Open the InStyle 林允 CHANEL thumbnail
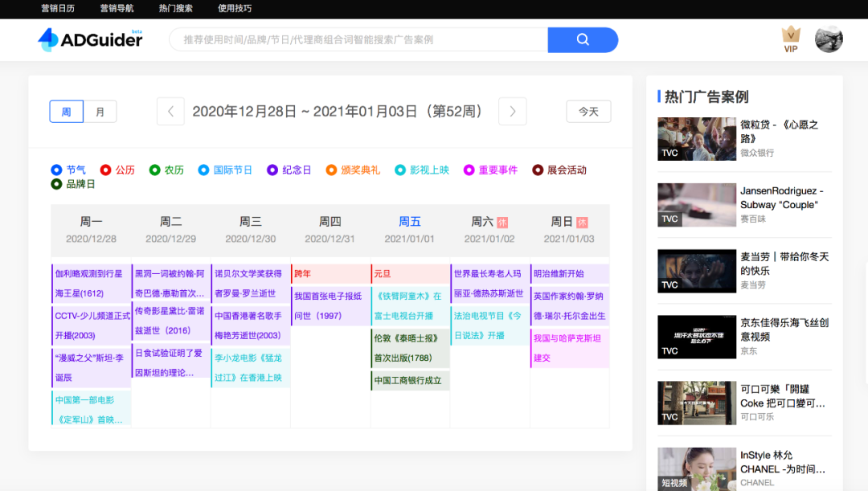The image size is (868, 491). [696, 468]
